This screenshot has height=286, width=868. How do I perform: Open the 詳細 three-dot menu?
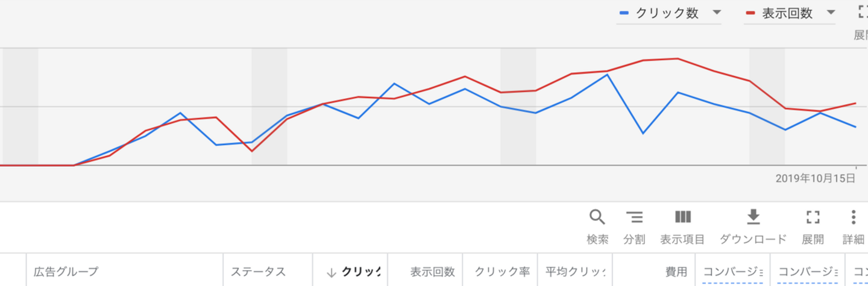853,217
